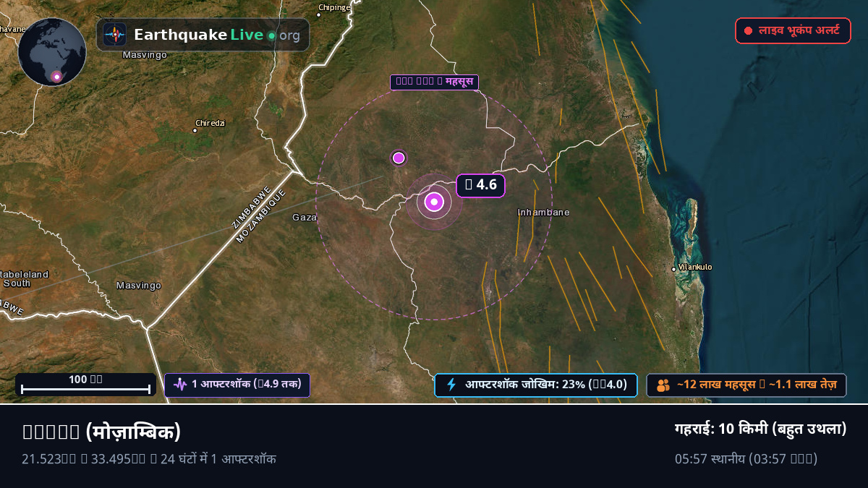The height and width of the screenshot is (488, 868).
Task: Click the 4.6 magnitude label
Action: [x=480, y=185]
